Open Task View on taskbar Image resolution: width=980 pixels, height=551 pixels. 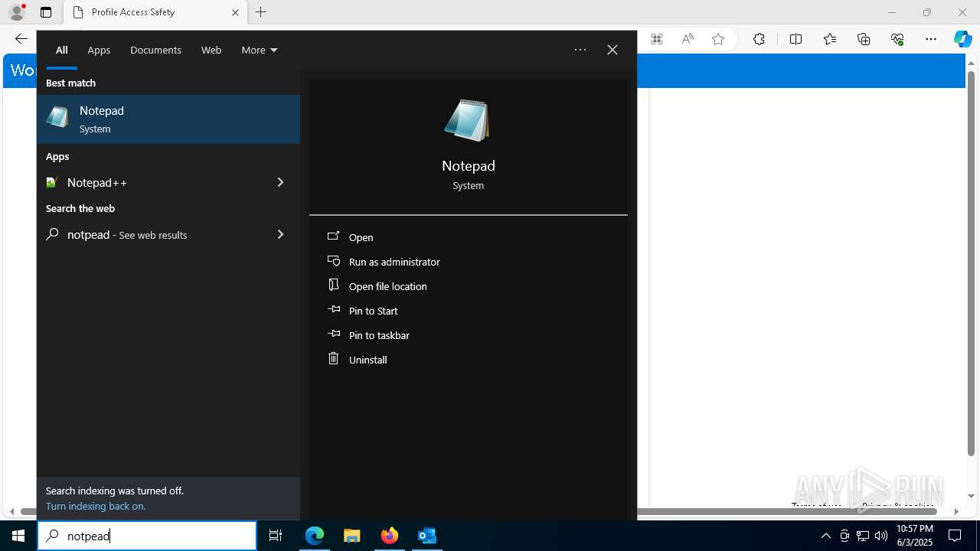pos(276,536)
